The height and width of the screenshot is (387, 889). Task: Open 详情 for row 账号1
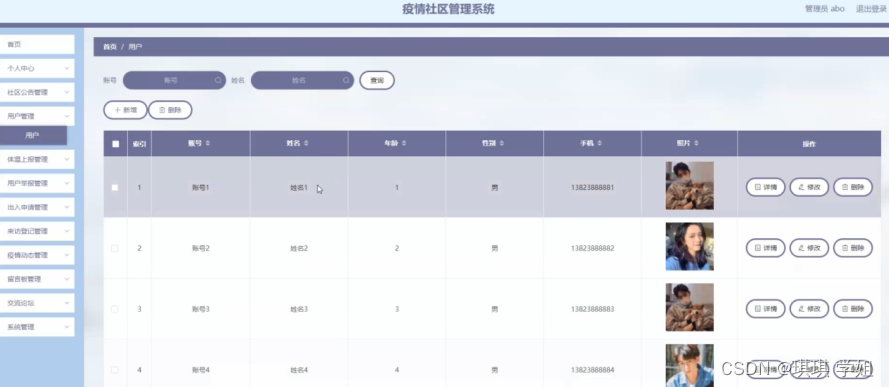tap(765, 187)
